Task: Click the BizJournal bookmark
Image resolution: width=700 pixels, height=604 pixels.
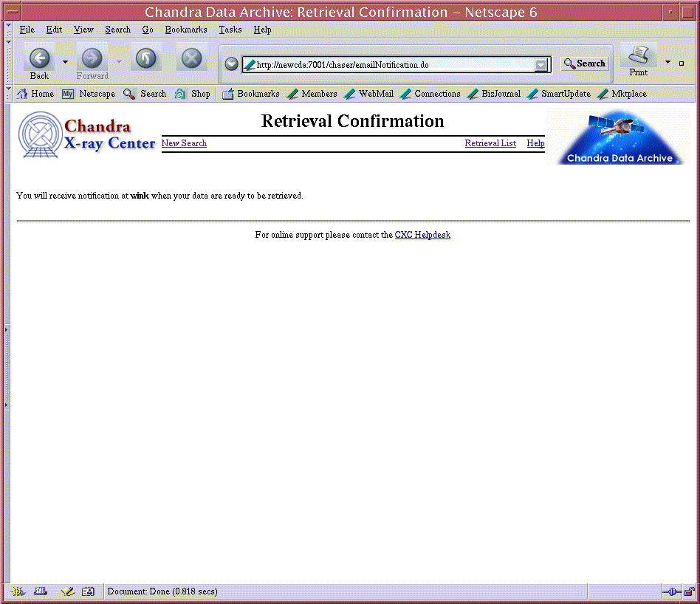Action: pos(494,94)
